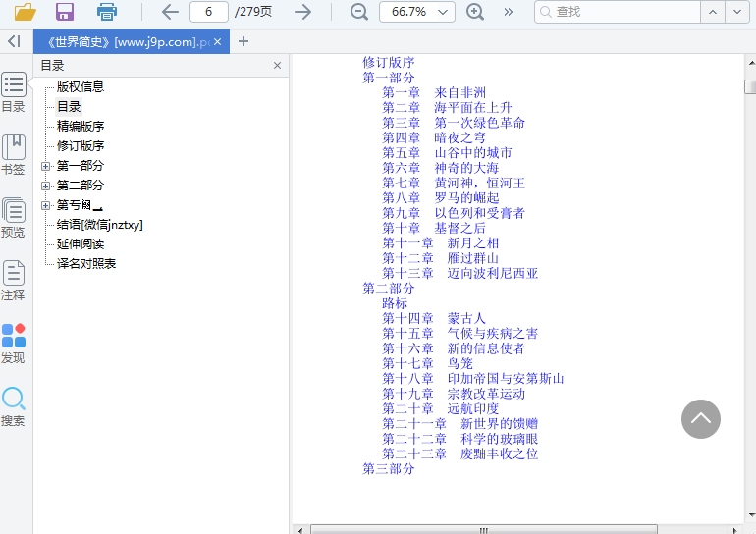The image size is (756, 534).
Task: Switch to the 《世界简史》 document tab
Action: tap(132, 42)
